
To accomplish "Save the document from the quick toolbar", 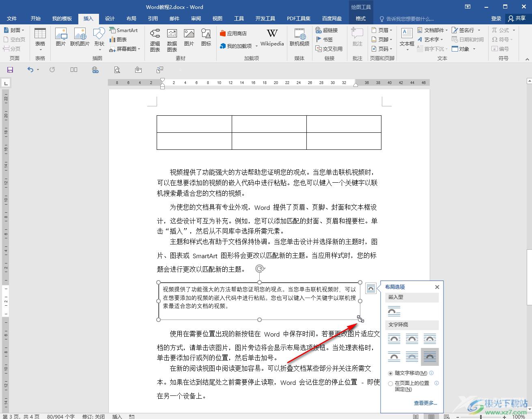I will (x=10, y=70).
